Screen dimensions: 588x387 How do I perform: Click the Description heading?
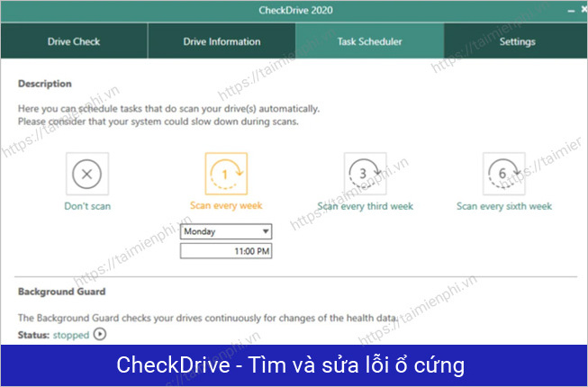45,84
